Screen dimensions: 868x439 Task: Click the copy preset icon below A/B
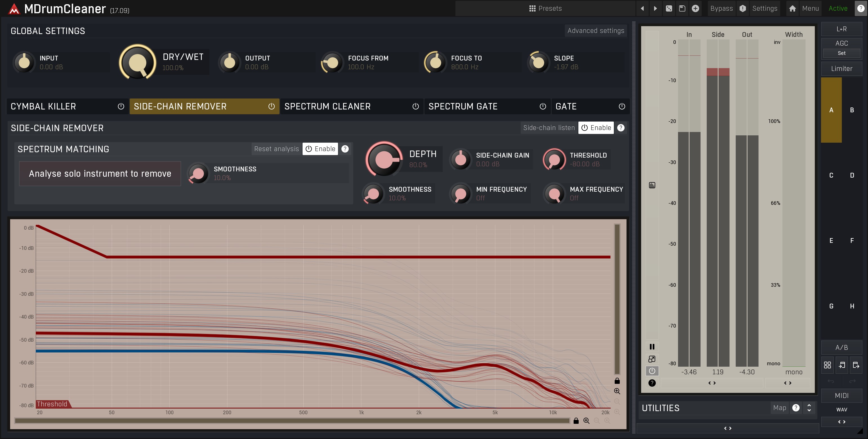[842, 365]
